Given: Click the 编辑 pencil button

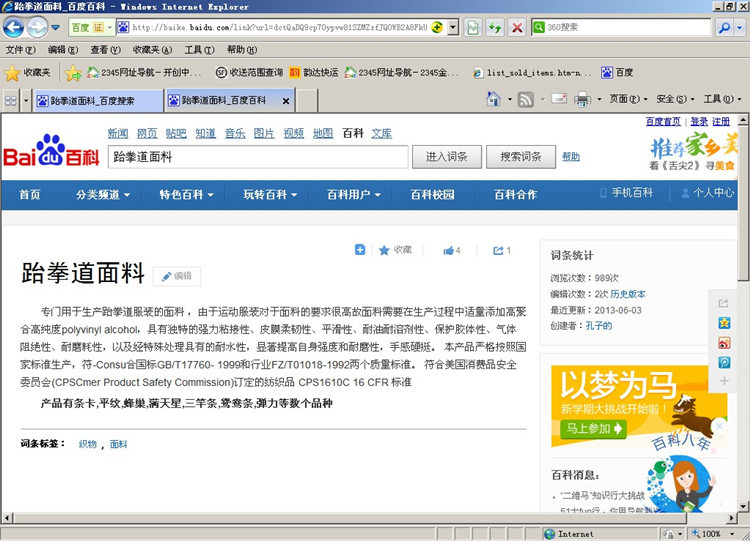Looking at the screenshot, I should (176, 276).
